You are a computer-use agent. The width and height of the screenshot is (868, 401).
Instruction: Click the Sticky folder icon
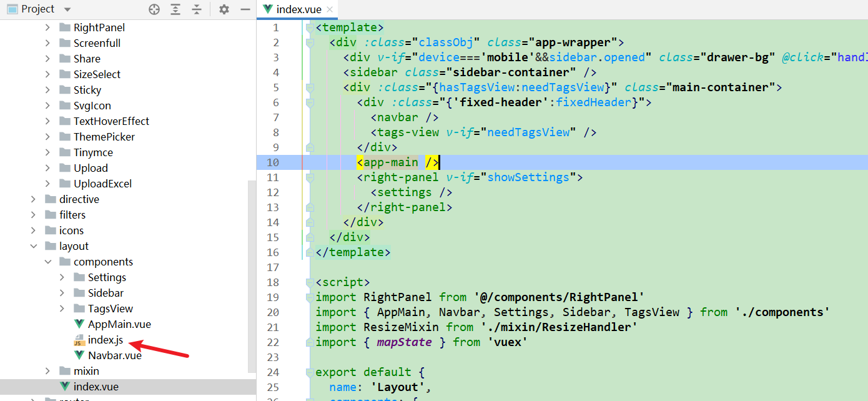(x=64, y=90)
